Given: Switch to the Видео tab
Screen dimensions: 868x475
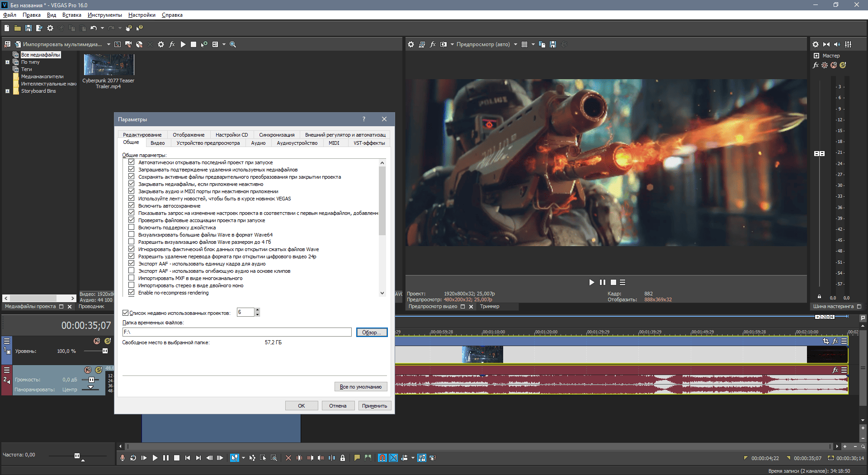Looking at the screenshot, I should (157, 143).
